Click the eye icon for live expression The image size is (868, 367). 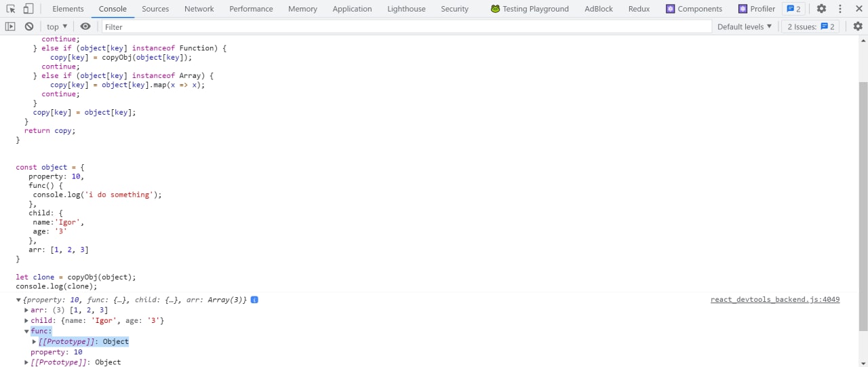(x=85, y=26)
